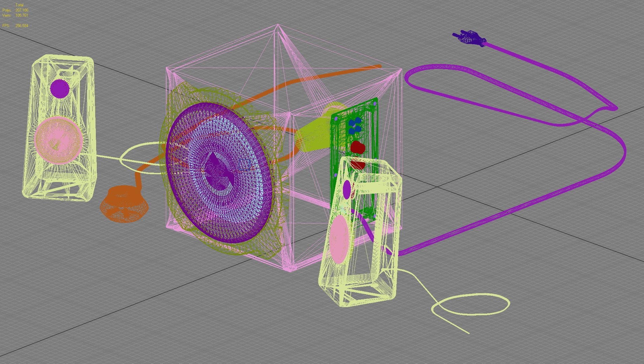
Task: Select the dark purple power plug model
Action: [x=470, y=38]
